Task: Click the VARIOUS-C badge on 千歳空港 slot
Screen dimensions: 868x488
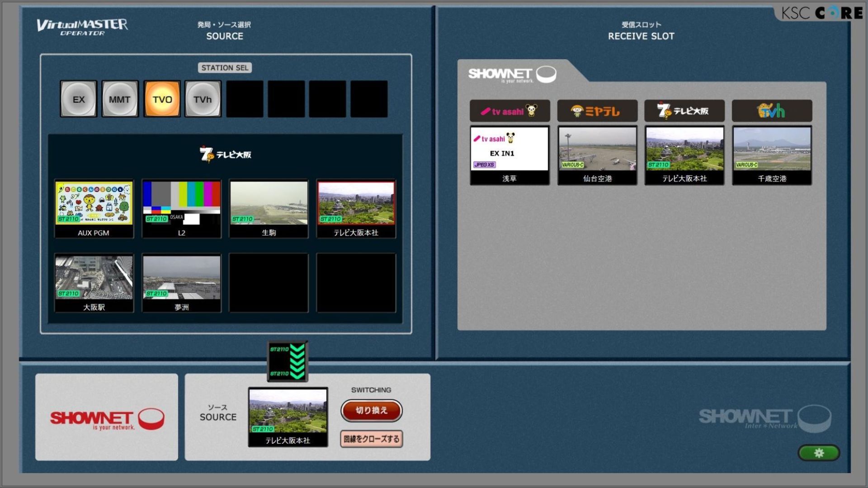Action: tap(746, 165)
